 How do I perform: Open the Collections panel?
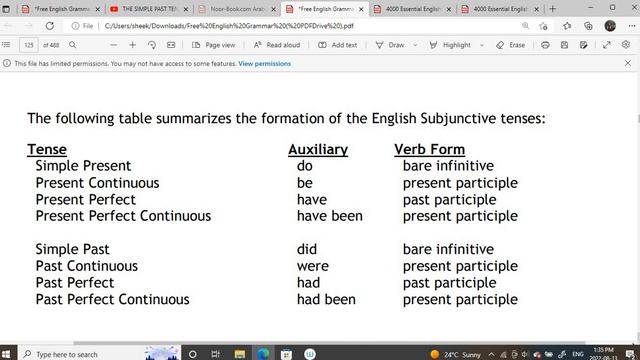[588, 26]
